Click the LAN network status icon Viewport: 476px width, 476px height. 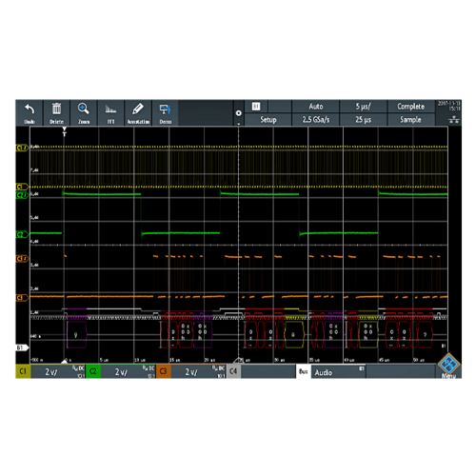pyautogui.click(x=454, y=119)
